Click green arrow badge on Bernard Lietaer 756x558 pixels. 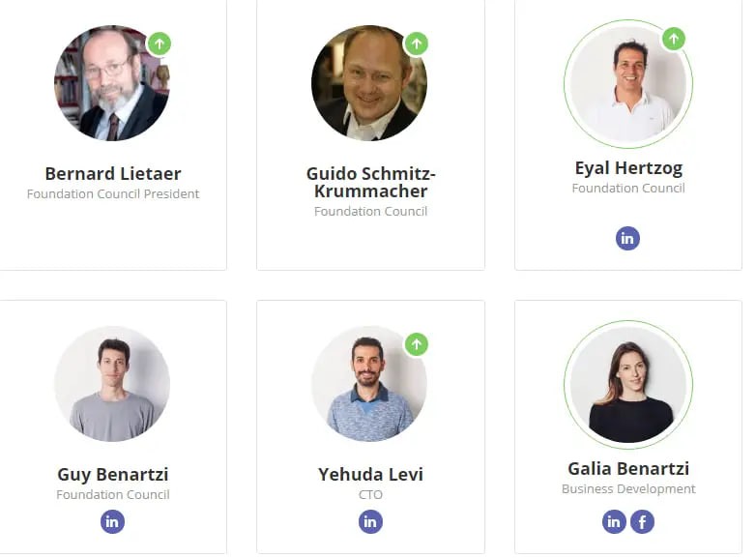click(160, 44)
